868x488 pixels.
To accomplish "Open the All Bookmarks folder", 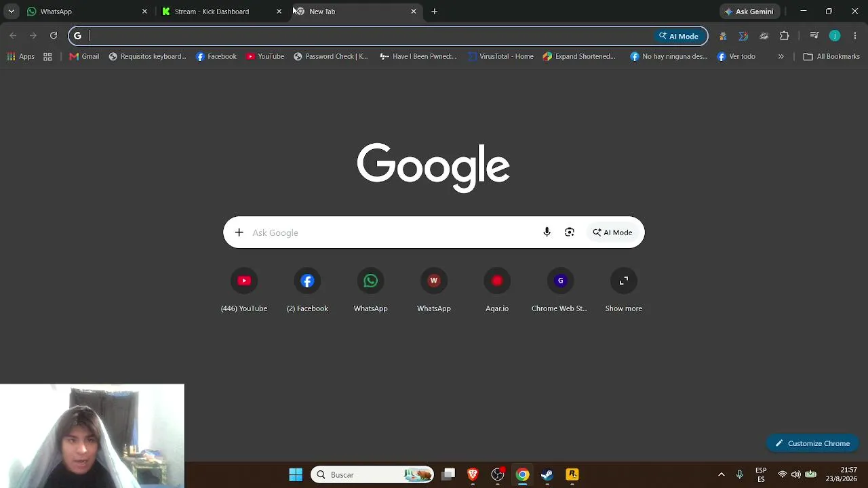I will [831, 56].
